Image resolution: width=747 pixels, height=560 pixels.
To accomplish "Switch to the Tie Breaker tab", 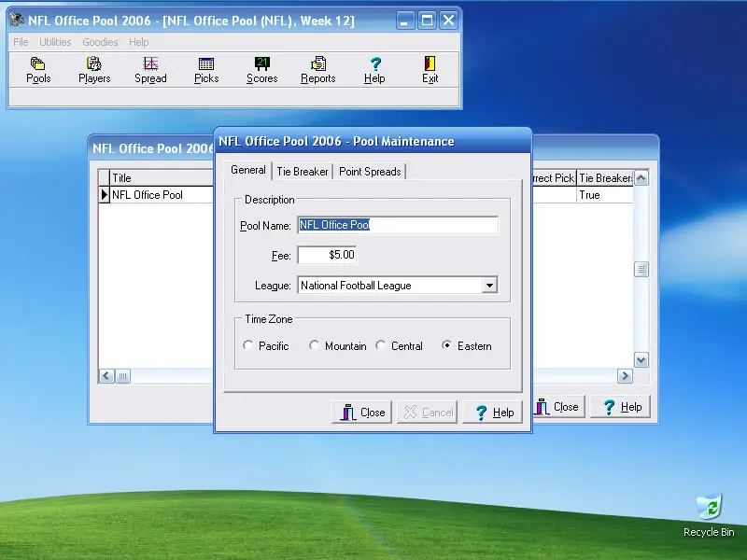I will pyautogui.click(x=302, y=172).
